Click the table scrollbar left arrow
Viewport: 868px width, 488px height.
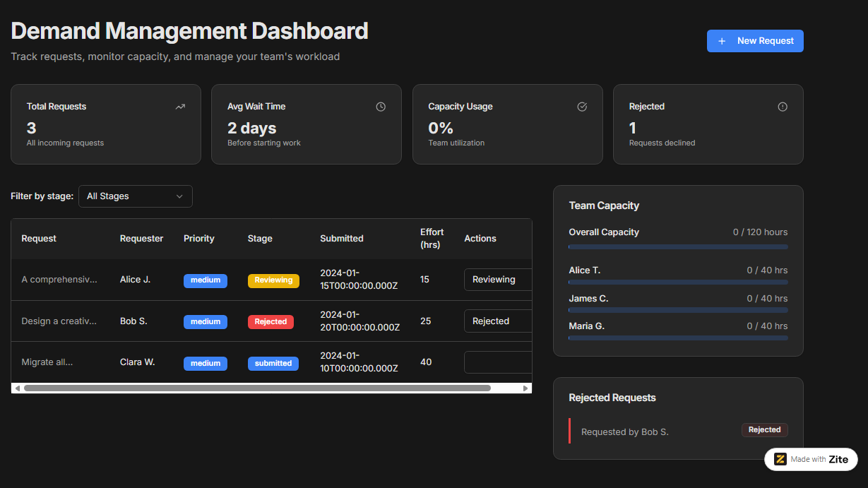click(17, 388)
